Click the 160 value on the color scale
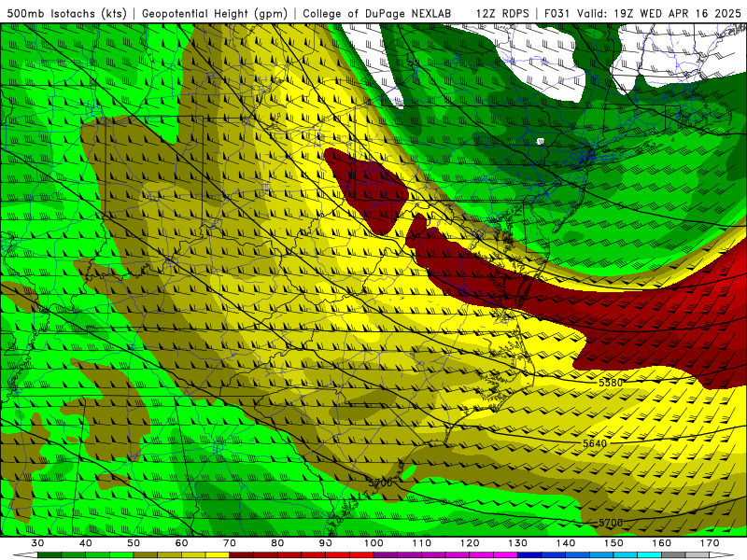The height and width of the screenshot is (560, 747). [662, 543]
